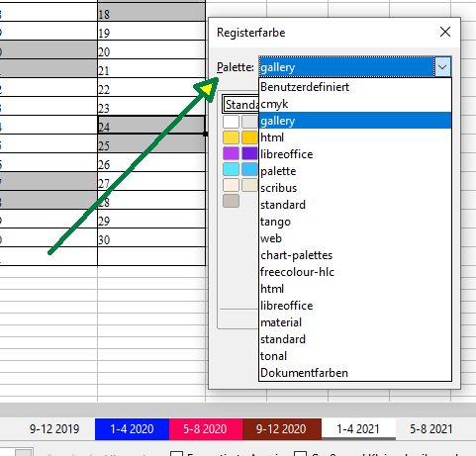Pick the taupe gray swatch

(231, 201)
